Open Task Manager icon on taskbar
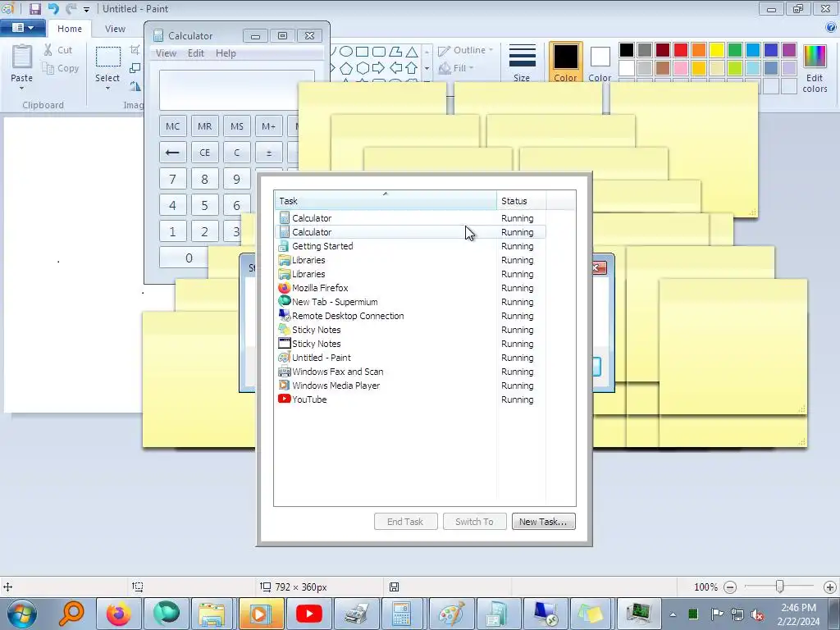Image resolution: width=840 pixels, height=630 pixels. [638, 614]
